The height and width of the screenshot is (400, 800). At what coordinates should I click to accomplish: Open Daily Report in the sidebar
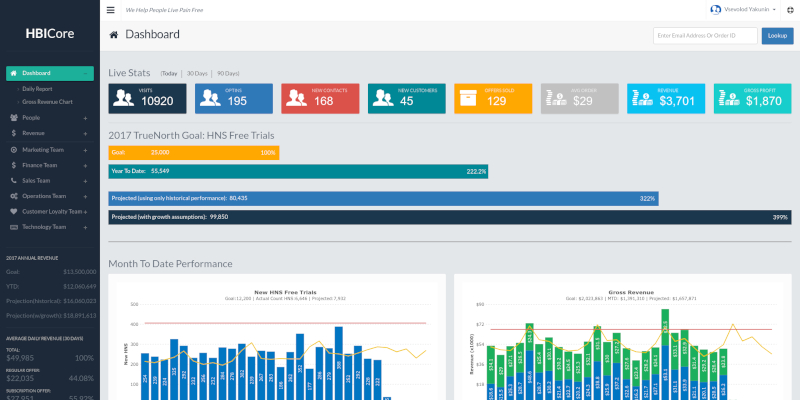[38, 89]
